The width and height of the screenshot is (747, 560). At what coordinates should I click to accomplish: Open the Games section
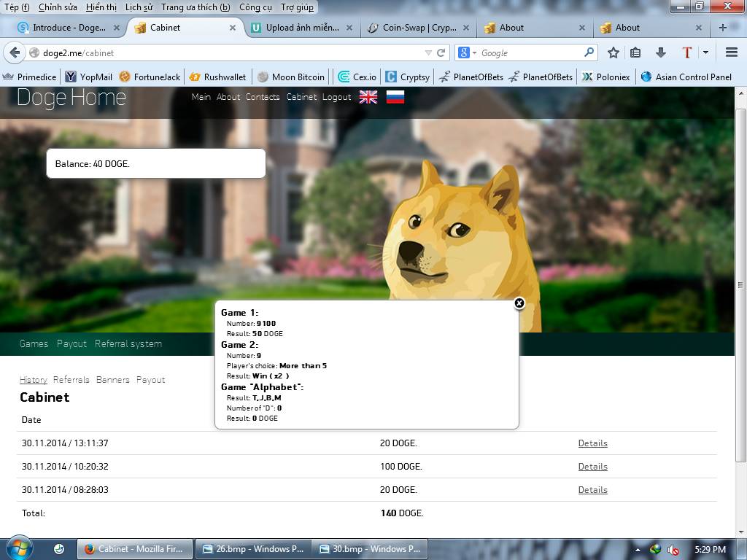(34, 344)
